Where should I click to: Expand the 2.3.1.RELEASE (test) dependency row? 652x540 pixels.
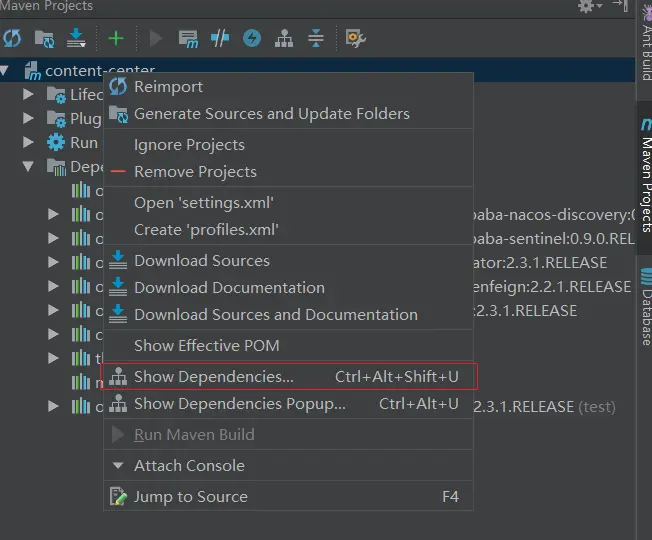click(x=53, y=406)
